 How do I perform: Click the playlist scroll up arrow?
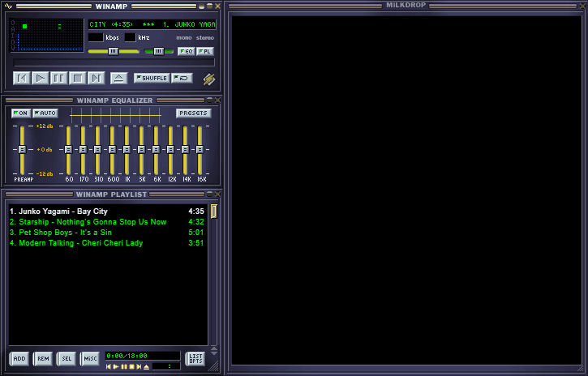tap(214, 349)
